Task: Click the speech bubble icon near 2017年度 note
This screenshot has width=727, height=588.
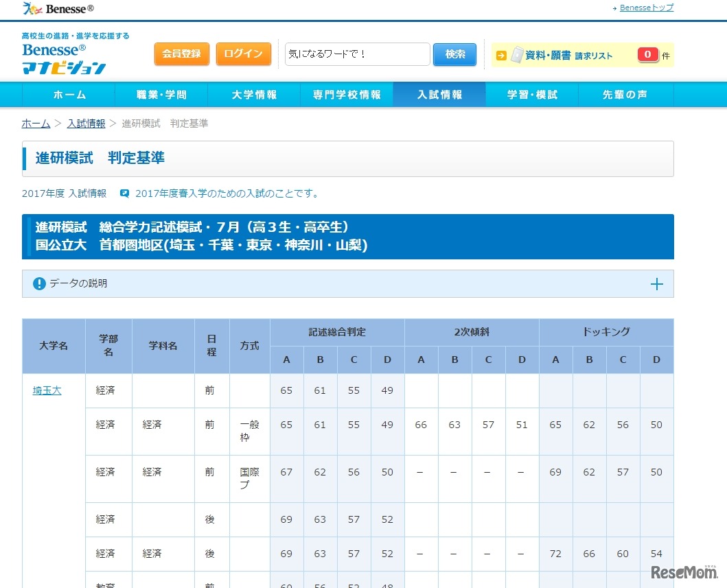Action: (124, 193)
